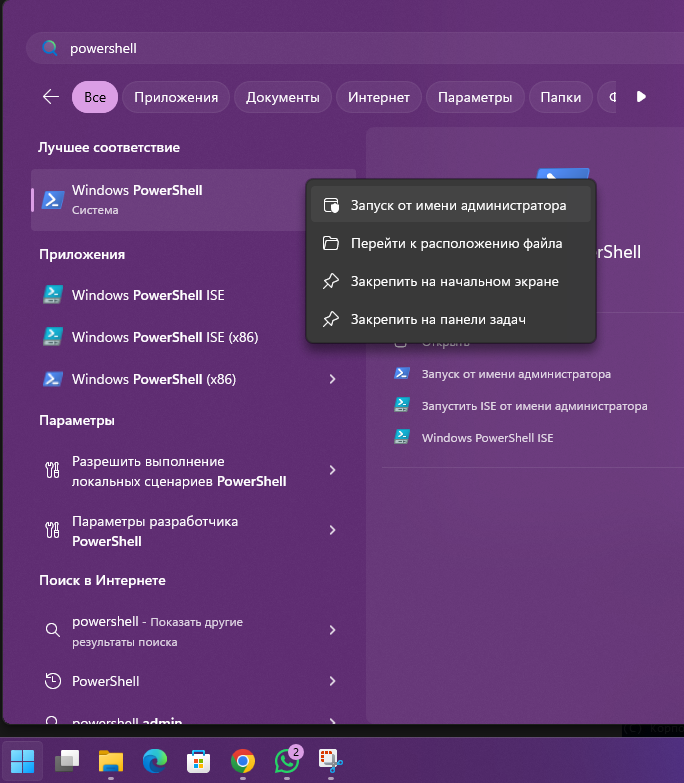684x783 pixels.
Task: Switch to the 'Приложения' filter tab
Action: [176, 97]
